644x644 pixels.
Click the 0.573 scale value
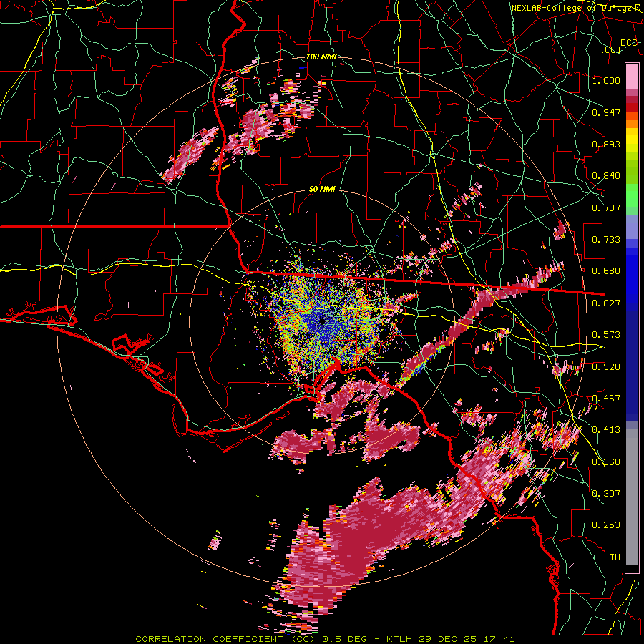coord(606,335)
